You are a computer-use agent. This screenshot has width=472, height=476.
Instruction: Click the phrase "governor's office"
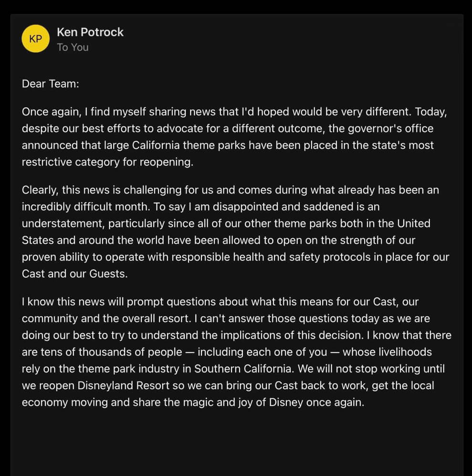[x=390, y=128]
